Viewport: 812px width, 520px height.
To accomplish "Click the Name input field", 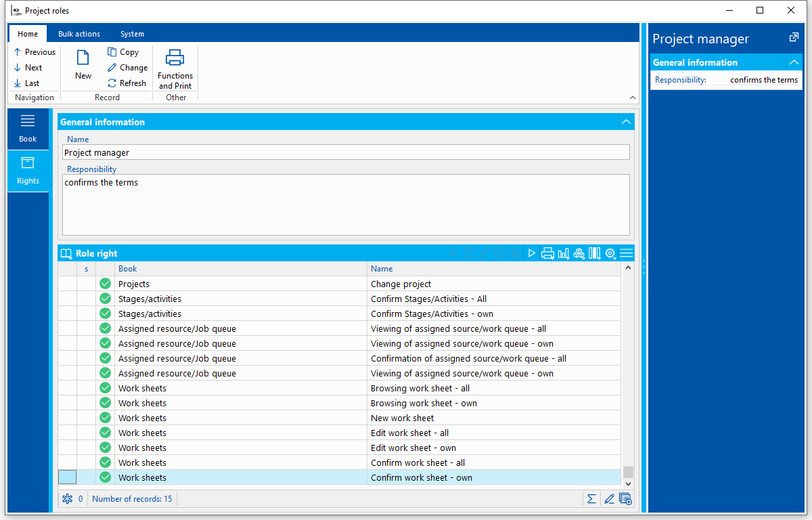I will (x=346, y=152).
